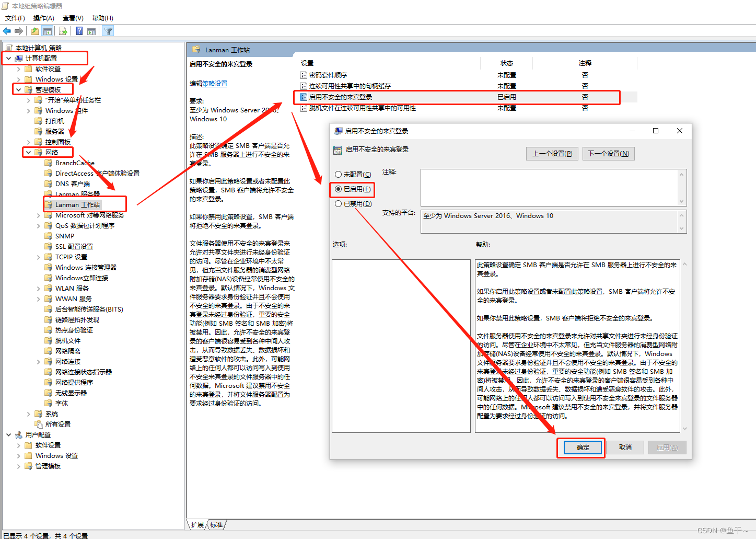Open the 查看(V) menu

[73, 18]
